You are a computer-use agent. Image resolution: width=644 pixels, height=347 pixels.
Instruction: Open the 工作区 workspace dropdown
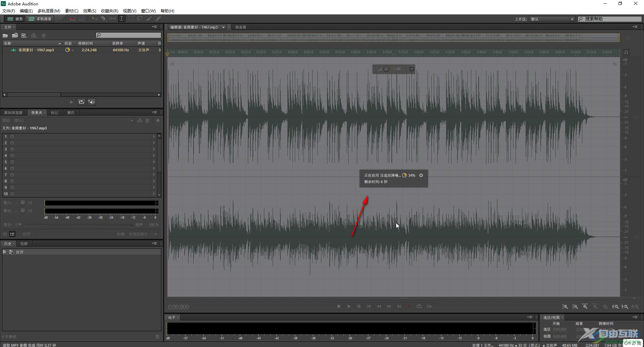click(552, 19)
